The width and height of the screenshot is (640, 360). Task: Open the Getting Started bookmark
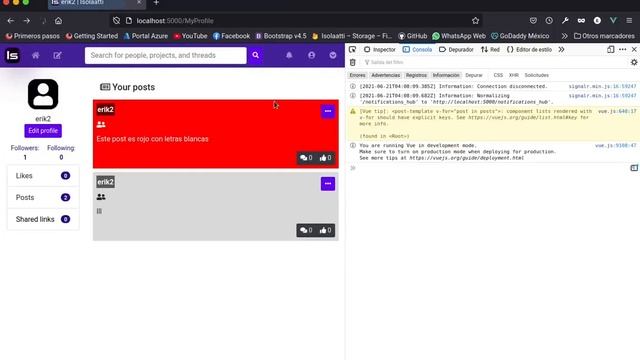pyautogui.click(x=92, y=36)
